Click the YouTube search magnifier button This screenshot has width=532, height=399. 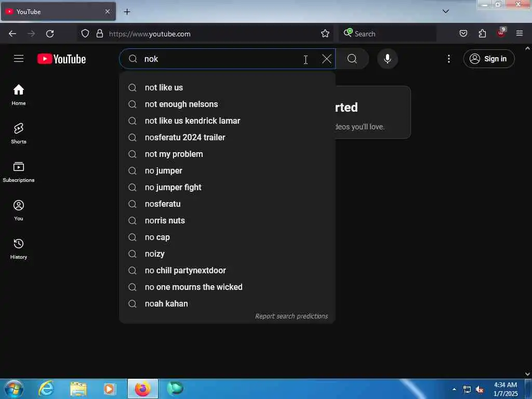tap(352, 59)
